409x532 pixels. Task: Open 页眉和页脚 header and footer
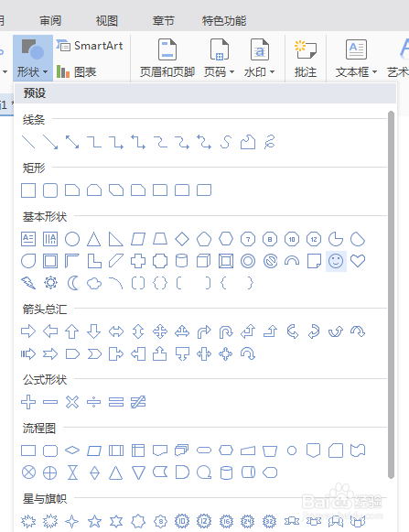(167, 58)
